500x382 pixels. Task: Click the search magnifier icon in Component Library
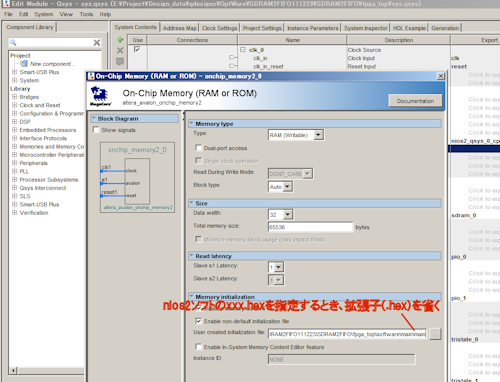pos(13,43)
